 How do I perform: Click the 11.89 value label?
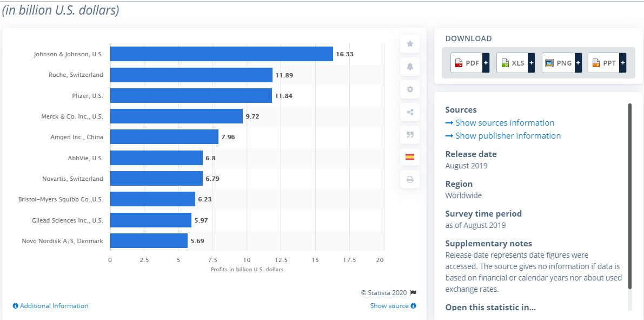pos(284,75)
